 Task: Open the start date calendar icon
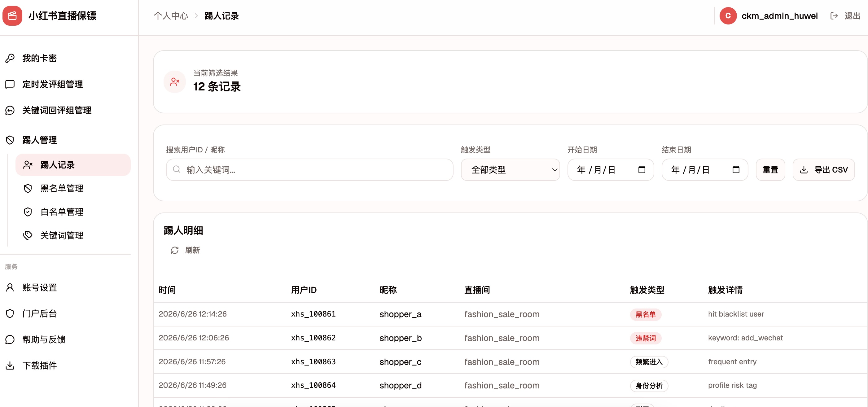point(642,169)
